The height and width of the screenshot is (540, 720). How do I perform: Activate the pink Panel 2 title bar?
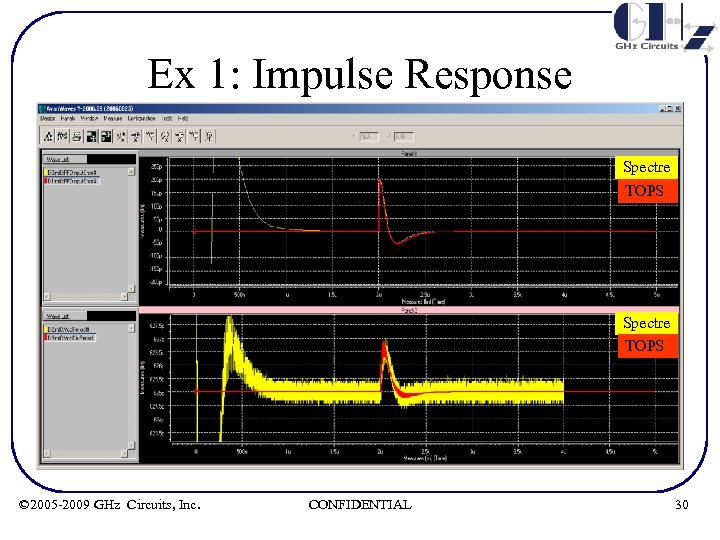coord(409,311)
